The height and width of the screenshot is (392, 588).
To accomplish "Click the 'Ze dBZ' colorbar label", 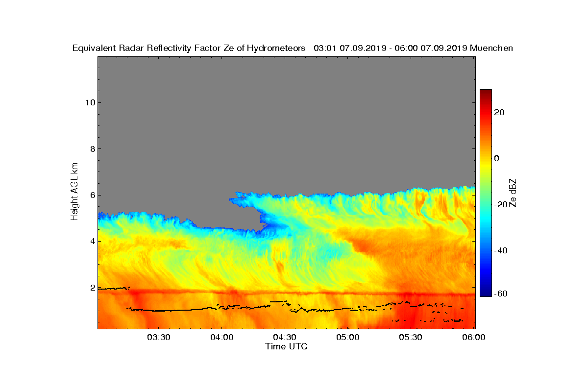I will (513, 192).
